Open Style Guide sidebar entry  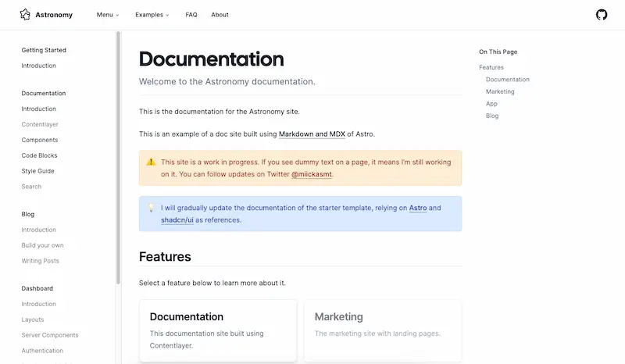tap(38, 171)
